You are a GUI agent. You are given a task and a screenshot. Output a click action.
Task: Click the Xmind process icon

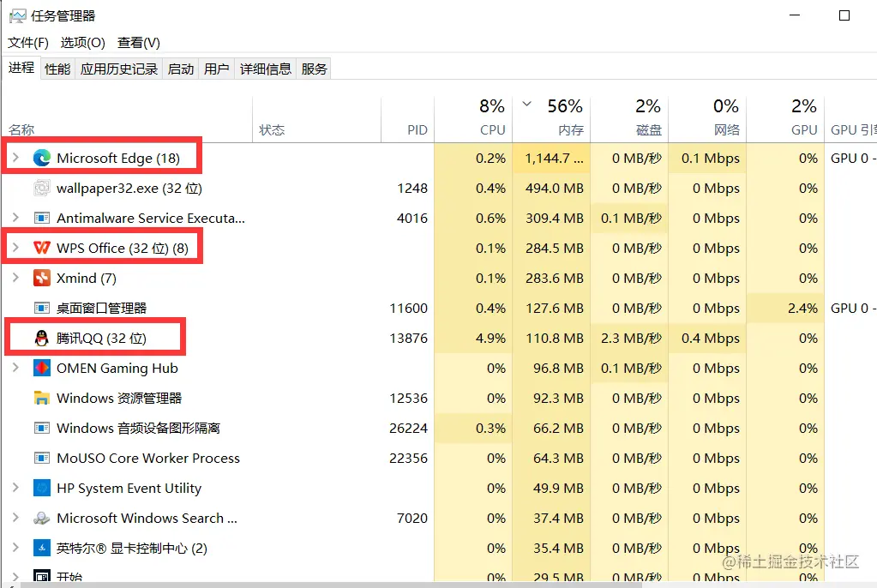[42, 278]
